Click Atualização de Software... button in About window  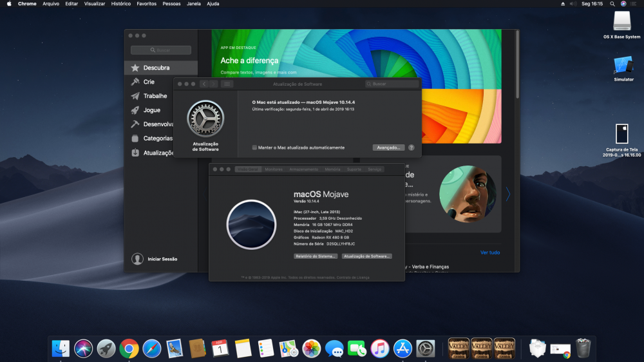[x=367, y=256]
